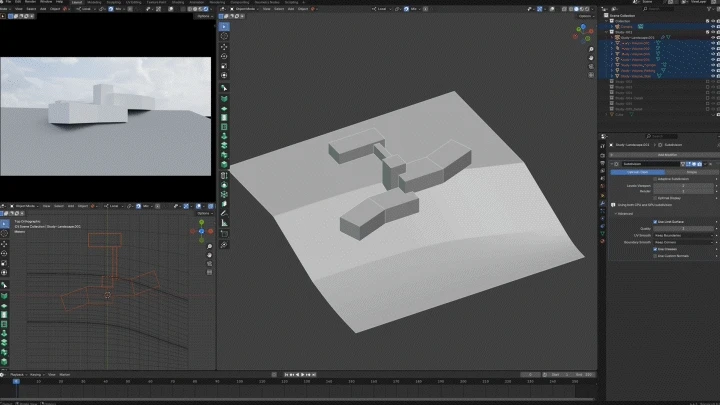Open Object Mode dropdown in bottom-left viewport

pos(25,206)
